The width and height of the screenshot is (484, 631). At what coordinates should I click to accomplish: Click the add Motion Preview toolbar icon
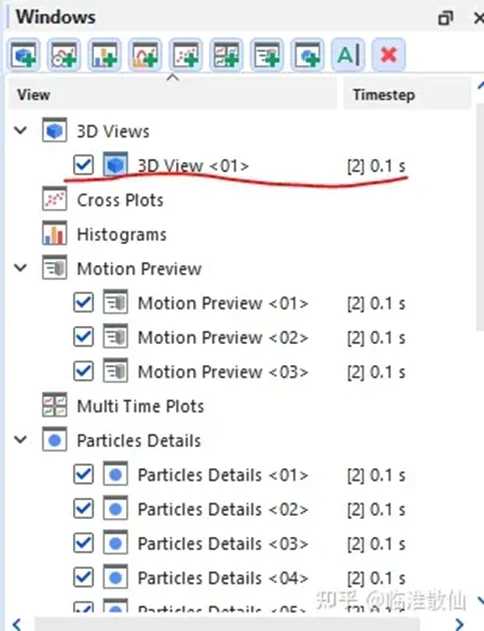[267, 54]
